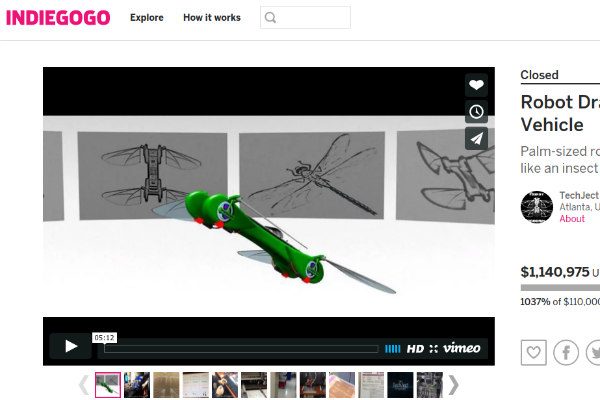This screenshot has height=400, width=600.
Task: Play the campaign video
Action: pos(70,346)
